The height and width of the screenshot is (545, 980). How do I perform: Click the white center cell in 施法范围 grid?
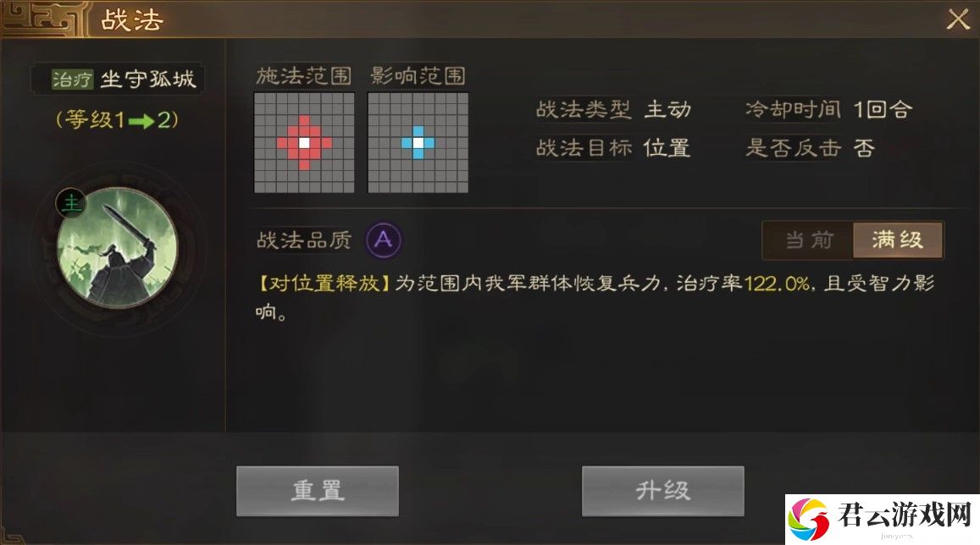pos(304,143)
